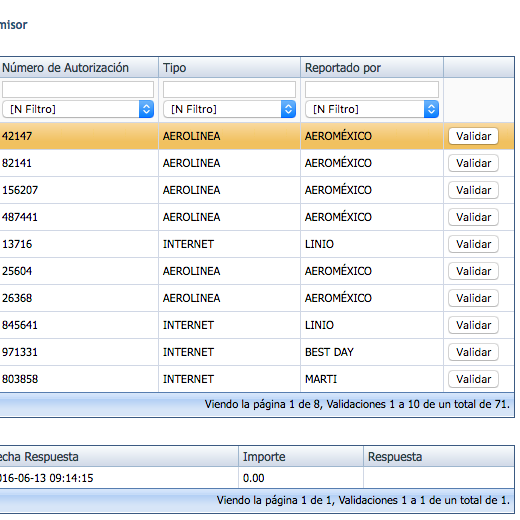Click Validar for authorization 82141

tap(473, 163)
